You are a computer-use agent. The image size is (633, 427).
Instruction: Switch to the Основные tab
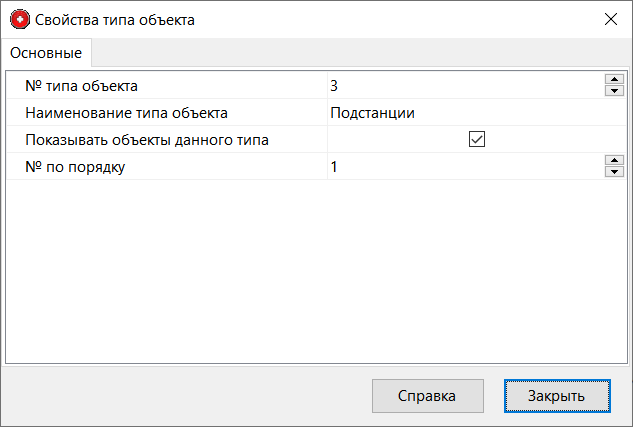tap(46, 52)
